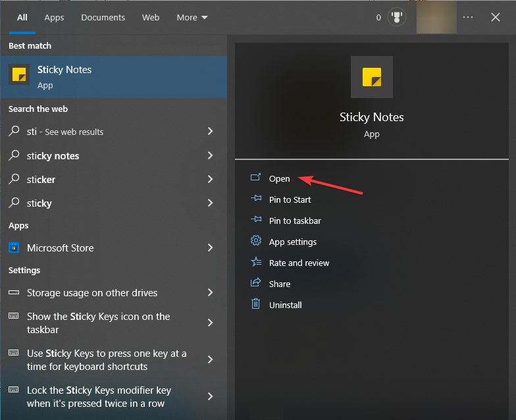Screen dimensions: 516x420
Task: Select Rate and review
Action: (x=299, y=263)
